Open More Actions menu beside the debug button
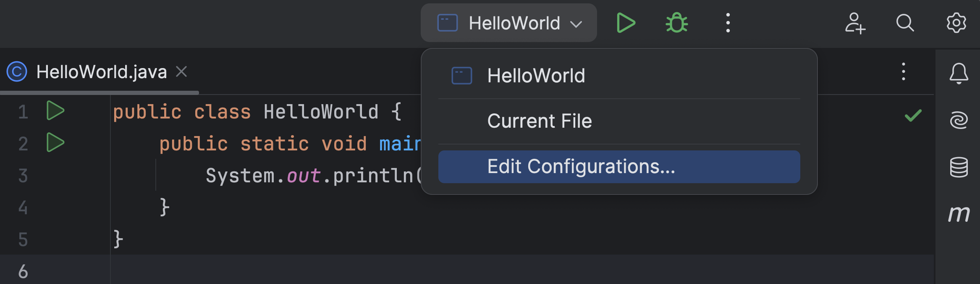Viewport: 980px width, 284px height. pyautogui.click(x=728, y=23)
